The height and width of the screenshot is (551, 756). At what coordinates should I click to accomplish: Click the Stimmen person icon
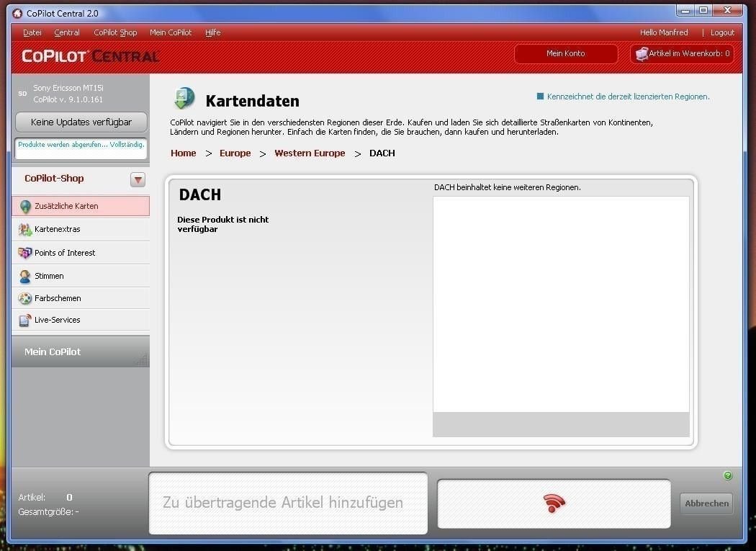click(25, 276)
